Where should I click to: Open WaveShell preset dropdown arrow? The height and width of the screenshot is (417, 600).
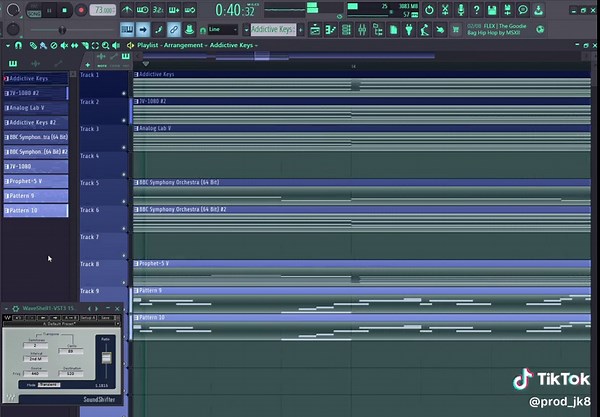tap(117, 324)
